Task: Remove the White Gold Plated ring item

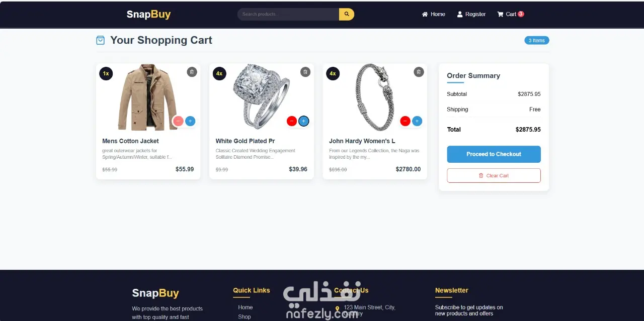Action: click(x=305, y=72)
